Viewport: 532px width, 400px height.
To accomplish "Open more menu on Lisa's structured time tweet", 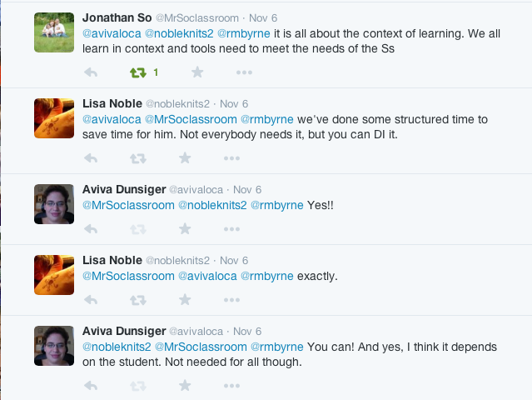I will (x=231, y=158).
